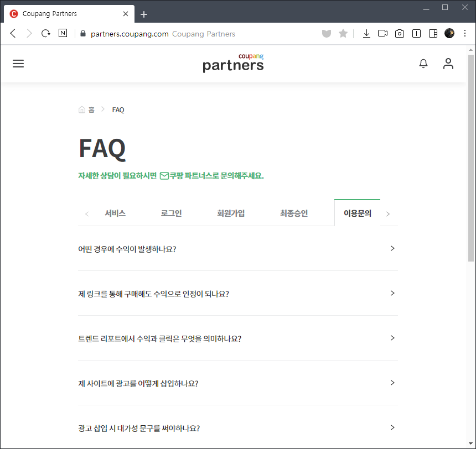
Task: Switch to the 회원가입 tab
Action: click(231, 213)
